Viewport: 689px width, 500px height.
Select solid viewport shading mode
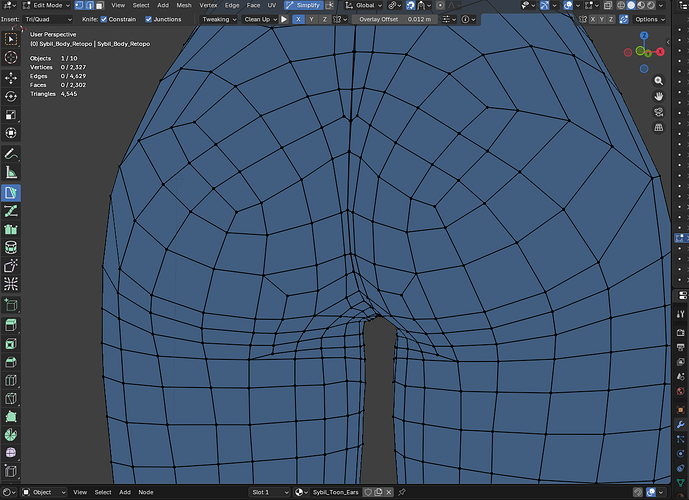point(631,5)
